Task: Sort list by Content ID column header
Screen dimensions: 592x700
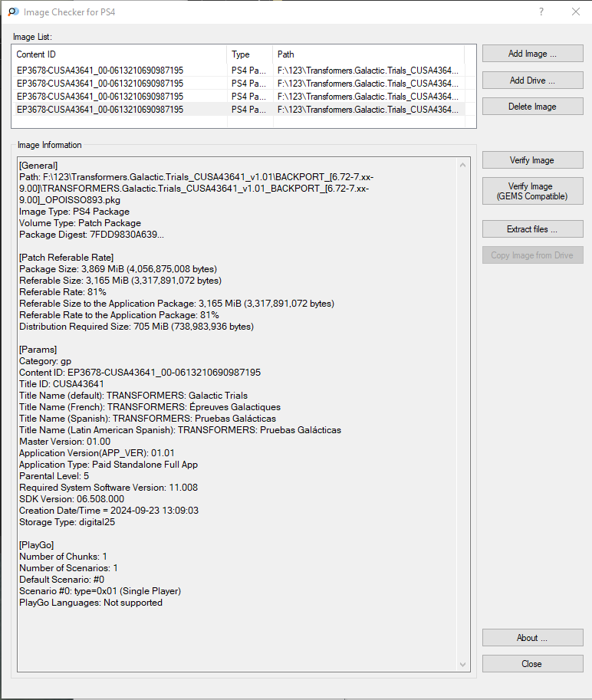Action: pyautogui.click(x=119, y=54)
